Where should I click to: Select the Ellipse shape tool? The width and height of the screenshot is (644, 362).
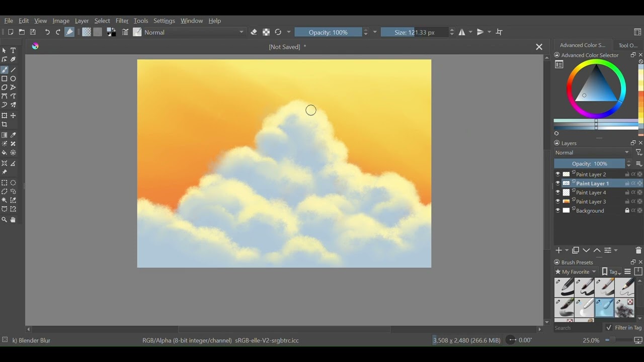(14, 79)
